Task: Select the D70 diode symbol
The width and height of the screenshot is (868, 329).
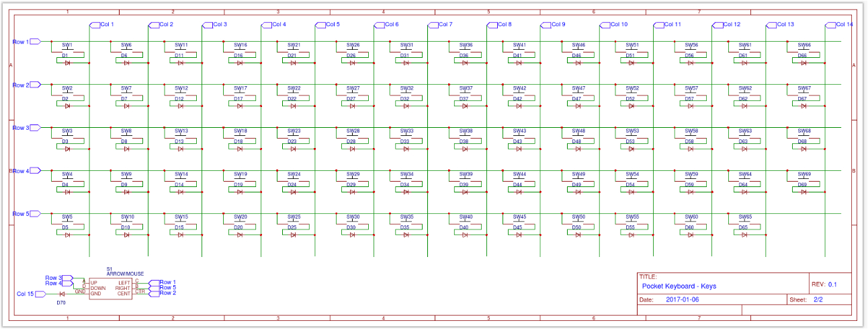Action: click(62, 294)
